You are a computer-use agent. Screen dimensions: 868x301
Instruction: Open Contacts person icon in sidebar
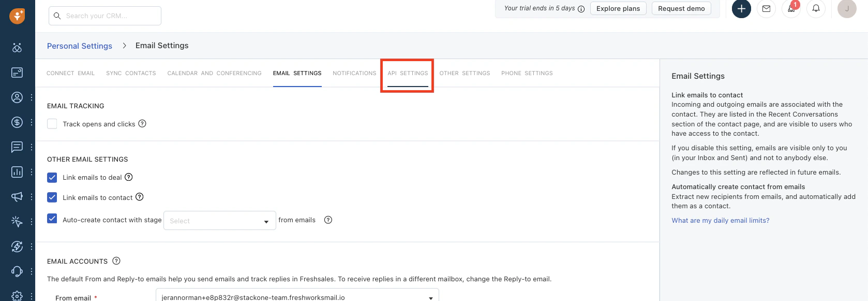pyautogui.click(x=17, y=97)
